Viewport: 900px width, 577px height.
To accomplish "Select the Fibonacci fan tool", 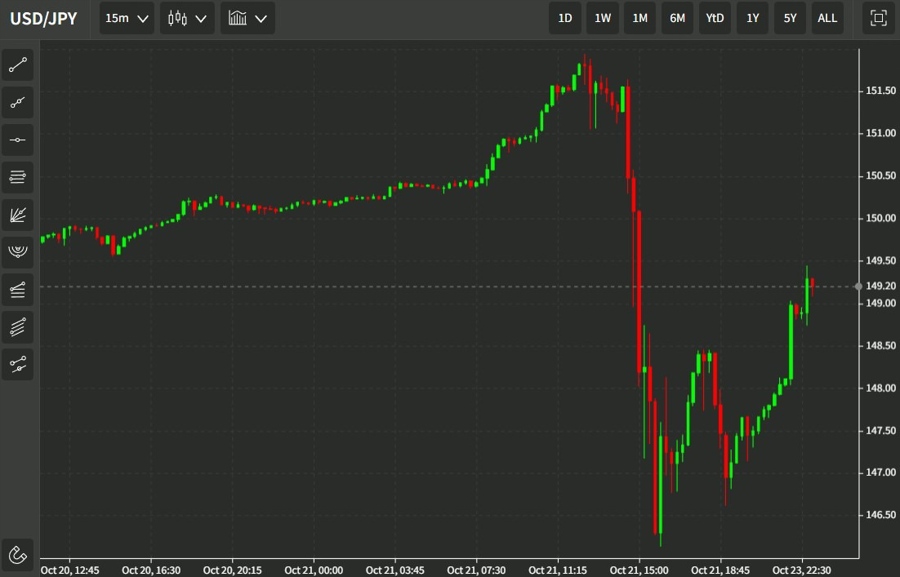I will 18,215.
